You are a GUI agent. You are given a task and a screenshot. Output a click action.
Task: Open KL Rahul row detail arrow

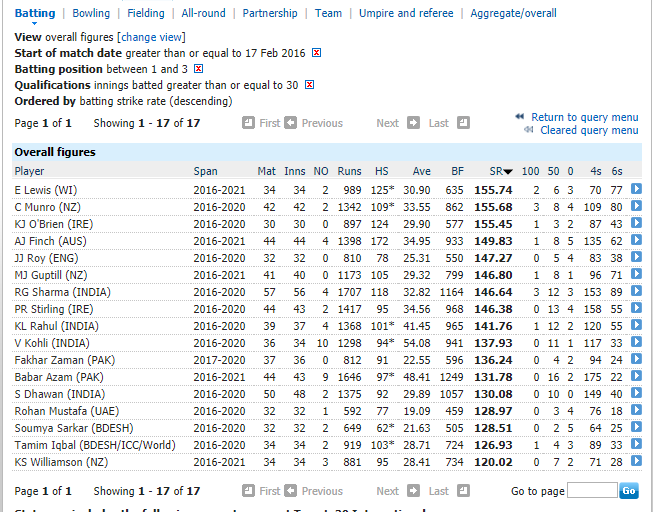coord(636,325)
